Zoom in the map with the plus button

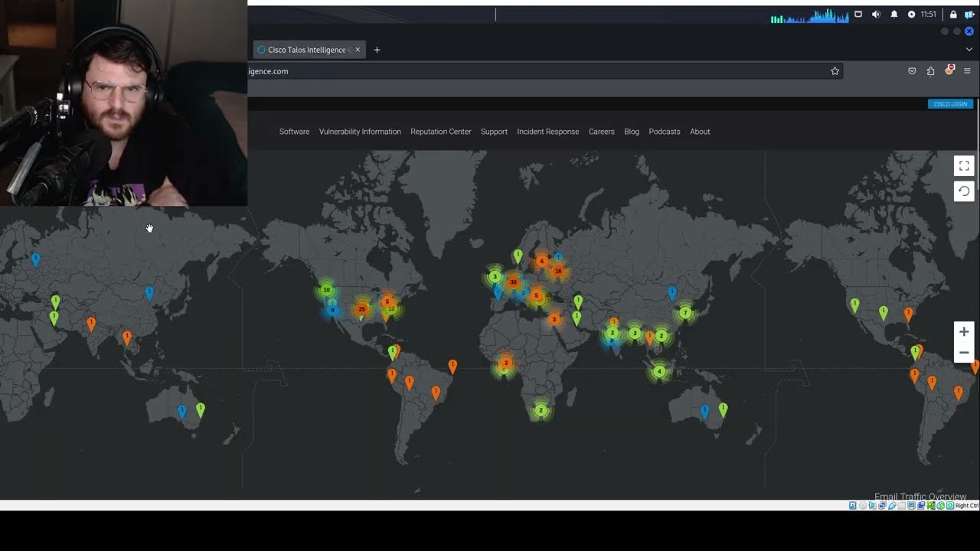(964, 332)
